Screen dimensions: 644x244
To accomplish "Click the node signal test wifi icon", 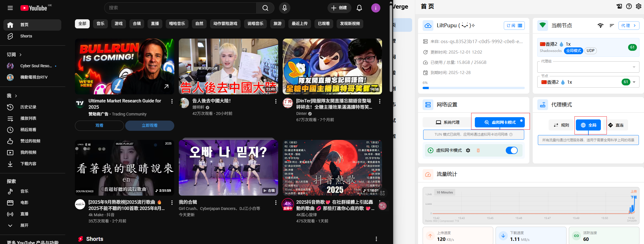I will click(x=601, y=26).
